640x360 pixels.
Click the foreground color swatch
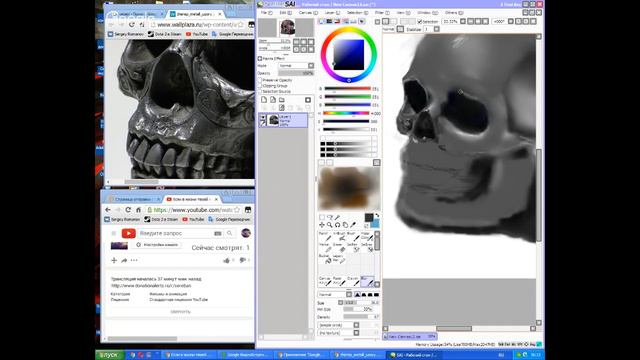[x=369, y=217]
